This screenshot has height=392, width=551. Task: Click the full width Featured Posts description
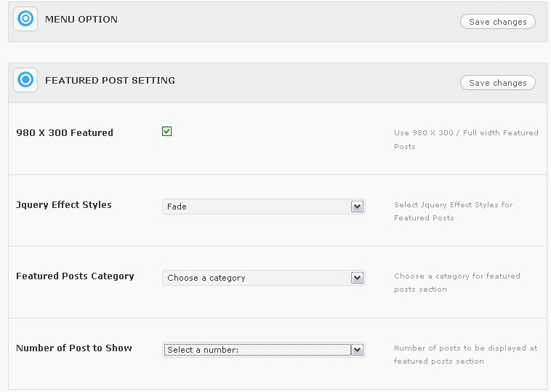tap(465, 140)
